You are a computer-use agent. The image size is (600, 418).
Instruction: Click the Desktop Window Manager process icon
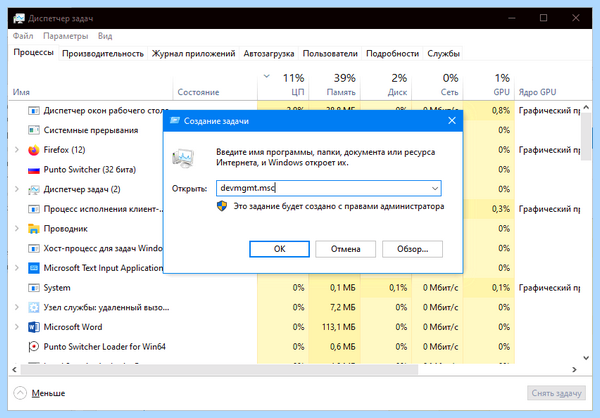point(34,111)
